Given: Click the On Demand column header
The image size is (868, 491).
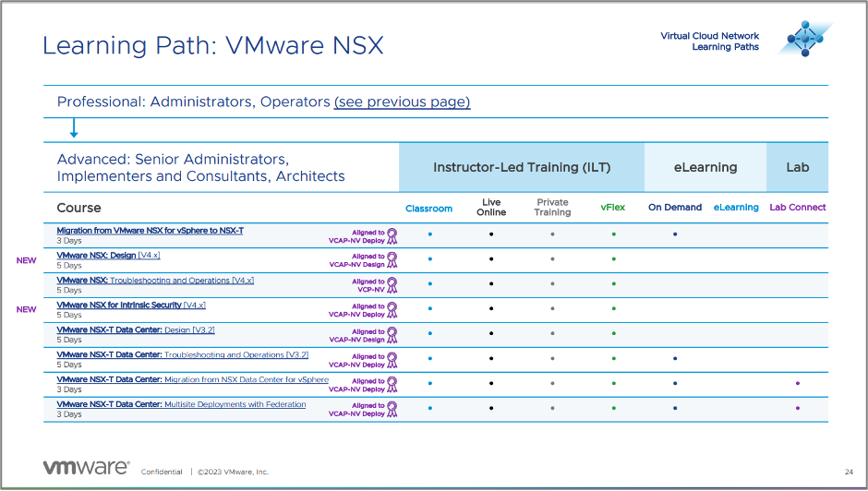Looking at the screenshot, I should tap(675, 207).
